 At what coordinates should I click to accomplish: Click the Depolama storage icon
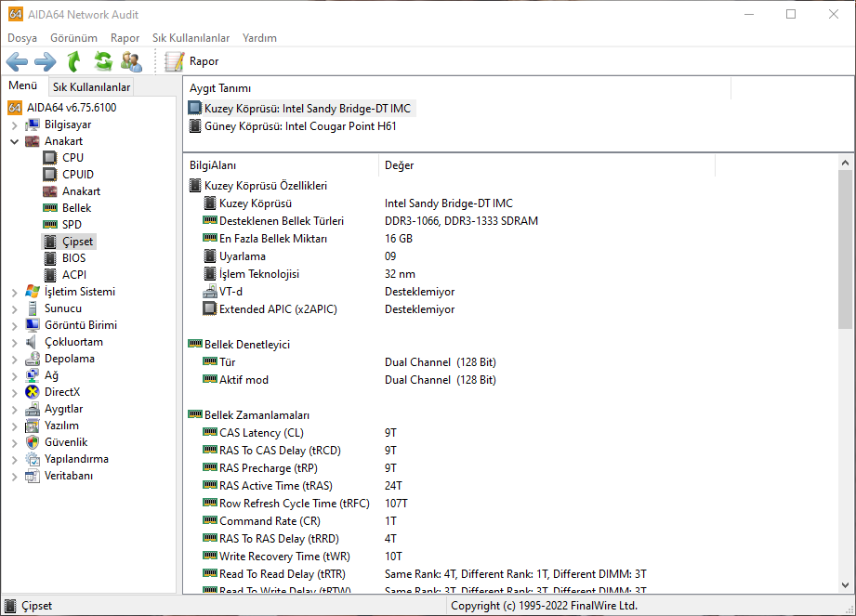tap(33, 359)
